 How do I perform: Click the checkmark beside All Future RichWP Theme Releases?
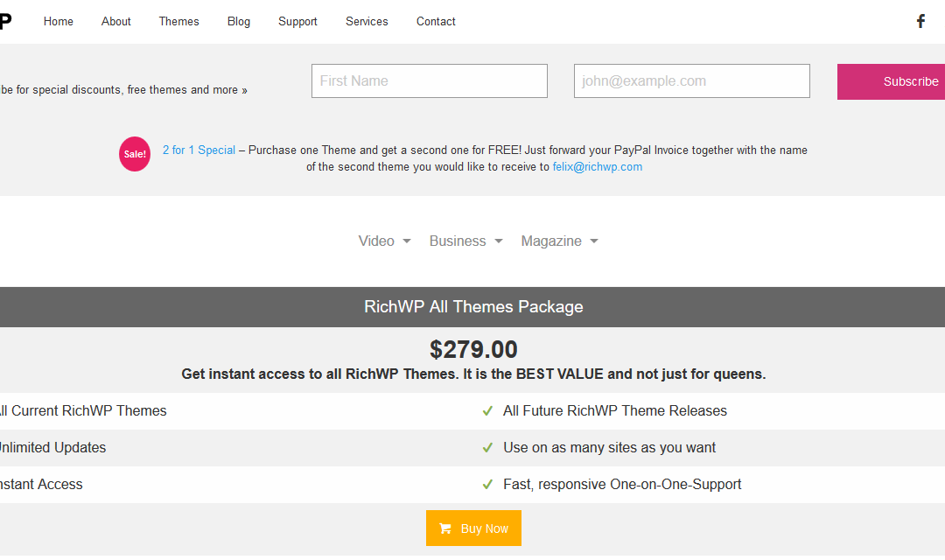pos(487,411)
